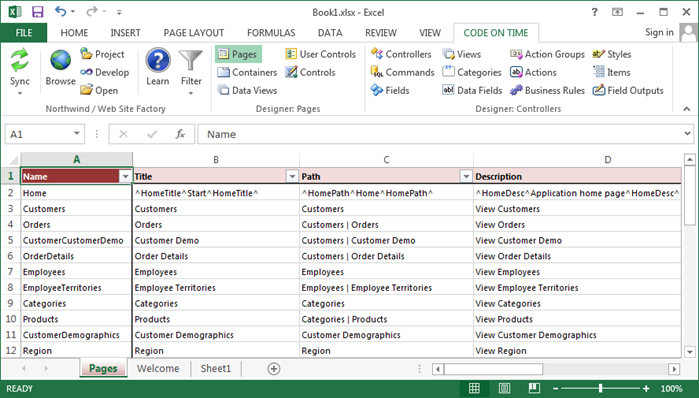The width and height of the screenshot is (699, 398).
Task: Expand the formula bar
Action: 687,134
